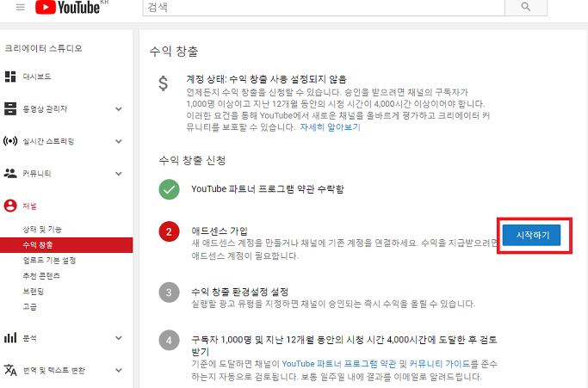This screenshot has width=588, height=388.
Task: Click the 분석 bar chart icon
Action: pos(10,338)
